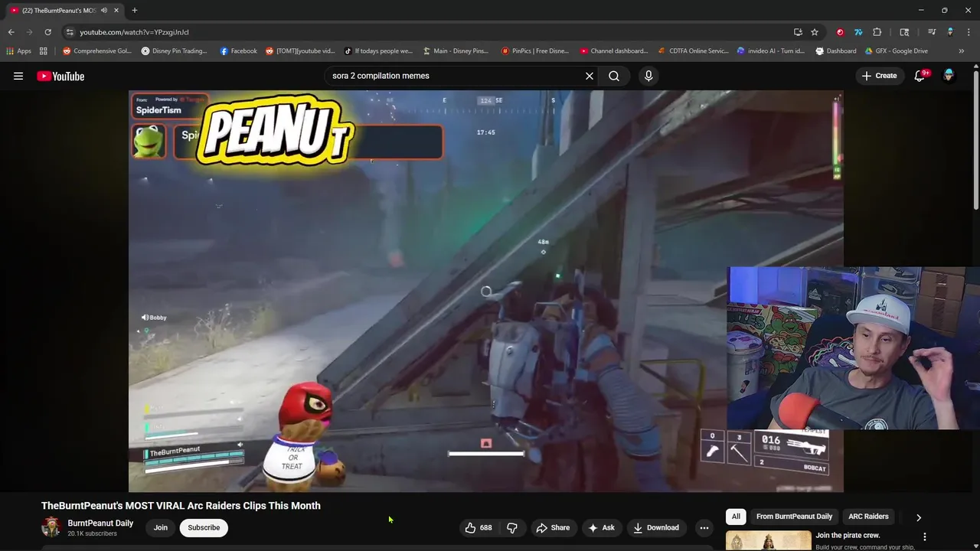Open the more actions three-dot menu
This screenshot has height=551, width=980.
click(x=704, y=527)
